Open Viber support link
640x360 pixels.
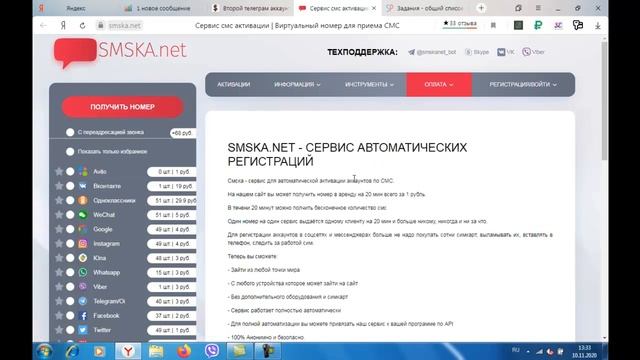pos(533,52)
